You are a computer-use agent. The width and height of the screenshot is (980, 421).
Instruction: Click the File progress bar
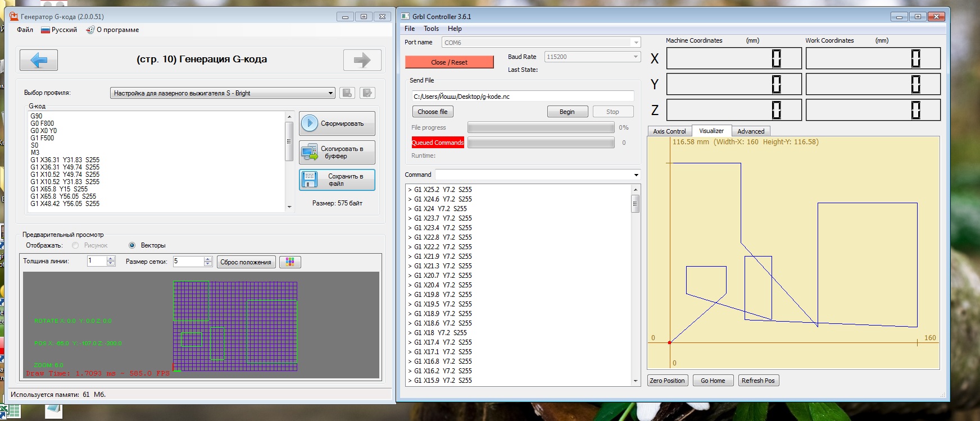pos(541,128)
